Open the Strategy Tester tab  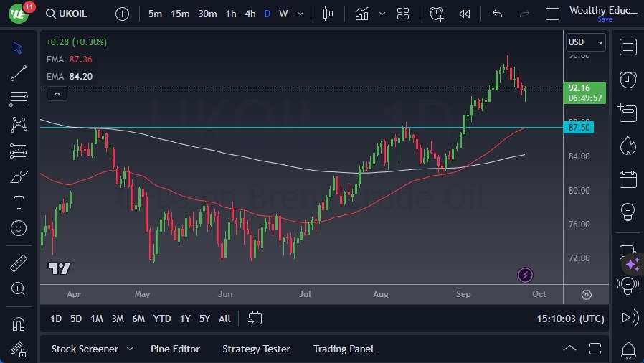tap(256, 349)
